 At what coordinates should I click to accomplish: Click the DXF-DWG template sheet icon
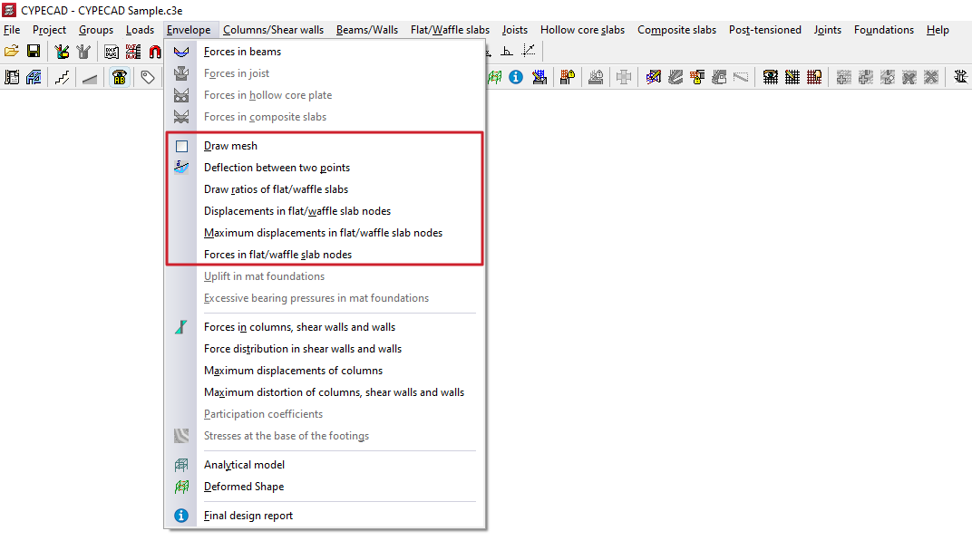112,52
